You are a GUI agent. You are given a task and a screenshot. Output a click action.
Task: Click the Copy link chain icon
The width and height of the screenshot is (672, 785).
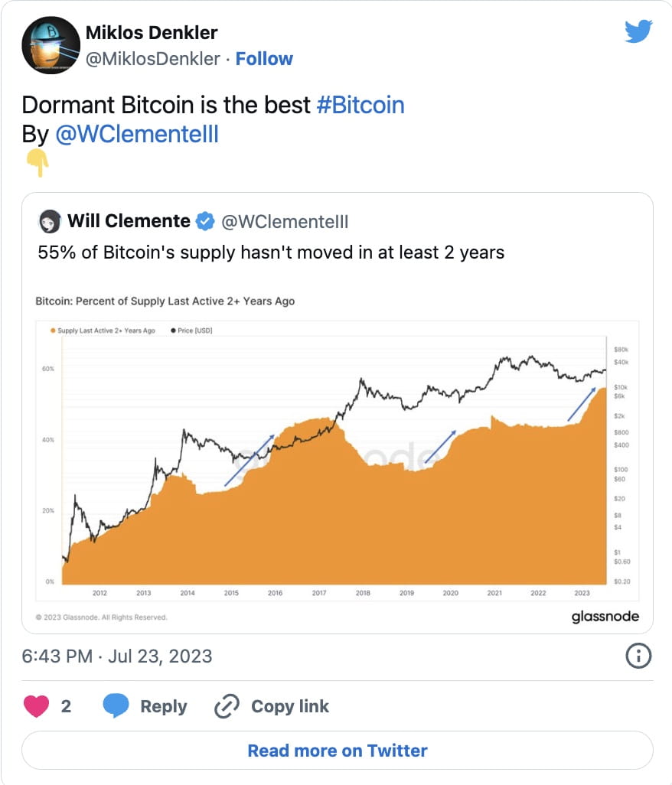pos(226,706)
